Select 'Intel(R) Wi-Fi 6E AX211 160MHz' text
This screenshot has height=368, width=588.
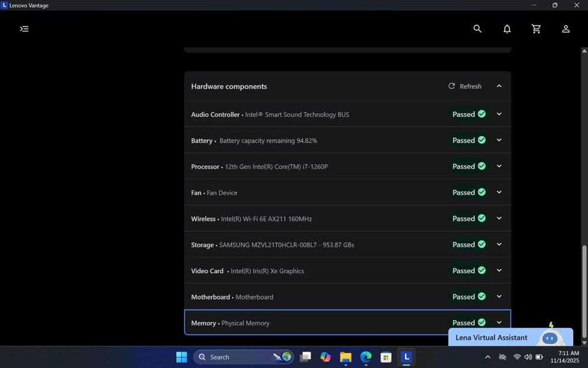266,219
